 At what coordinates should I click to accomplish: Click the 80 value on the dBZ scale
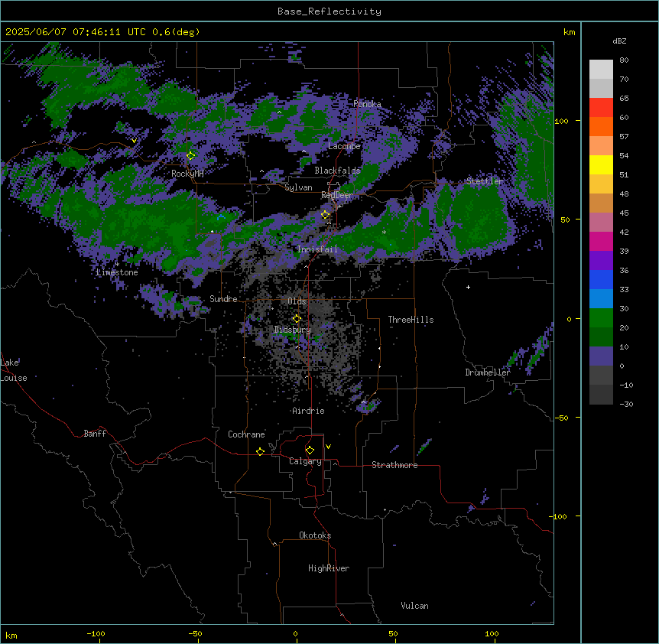click(624, 60)
